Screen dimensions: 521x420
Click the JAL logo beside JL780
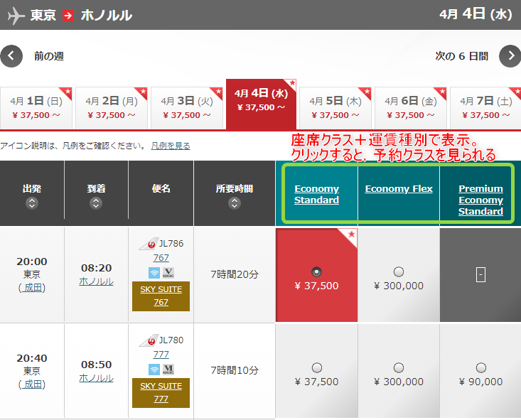pyautogui.click(x=147, y=340)
